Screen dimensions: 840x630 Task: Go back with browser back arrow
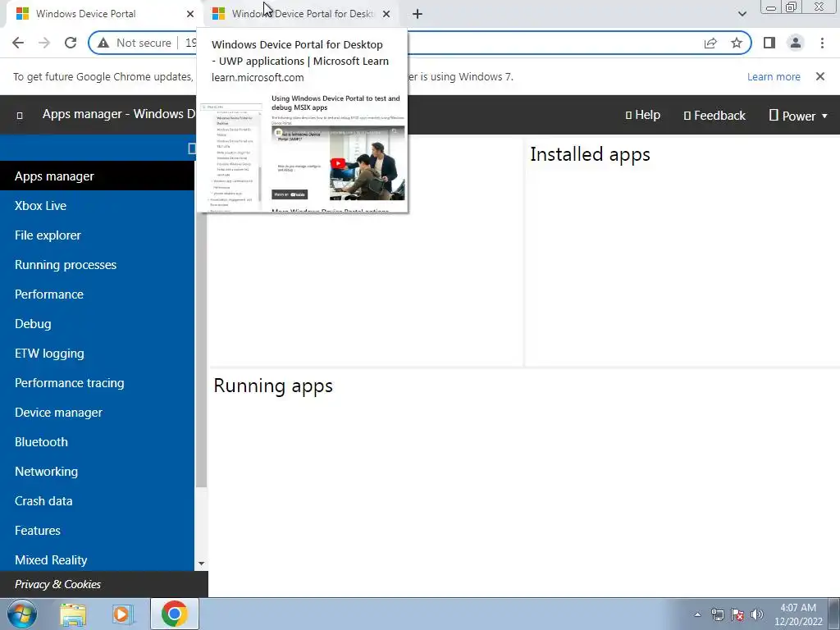point(18,43)
